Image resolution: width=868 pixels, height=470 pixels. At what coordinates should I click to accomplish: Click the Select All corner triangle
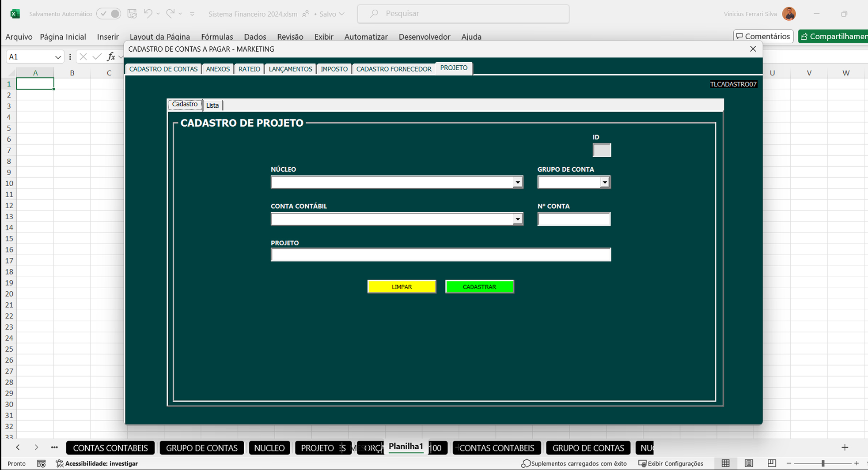[x=11, y=73]
